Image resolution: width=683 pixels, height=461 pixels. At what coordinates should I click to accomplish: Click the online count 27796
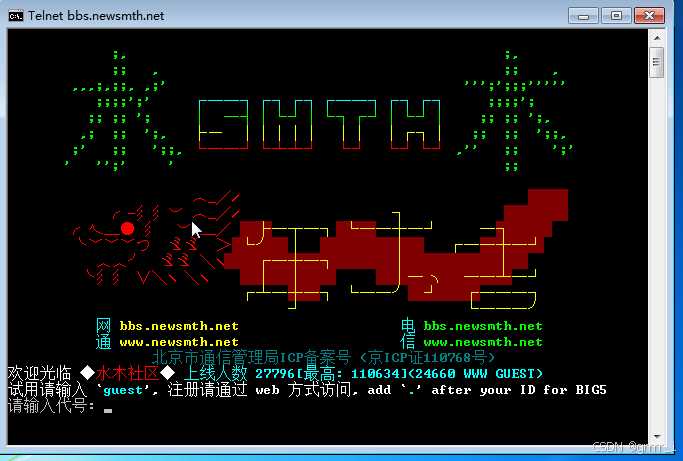275,374
